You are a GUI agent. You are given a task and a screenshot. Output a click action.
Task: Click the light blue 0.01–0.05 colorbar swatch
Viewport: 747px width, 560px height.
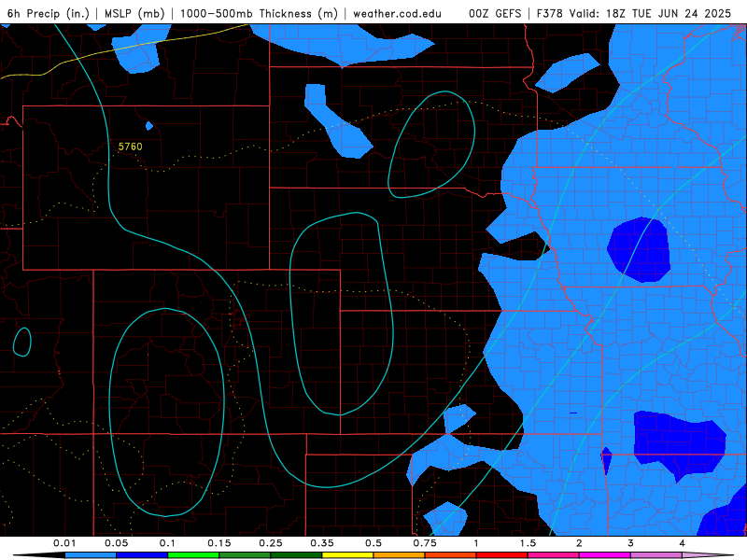tap(91, 555)
